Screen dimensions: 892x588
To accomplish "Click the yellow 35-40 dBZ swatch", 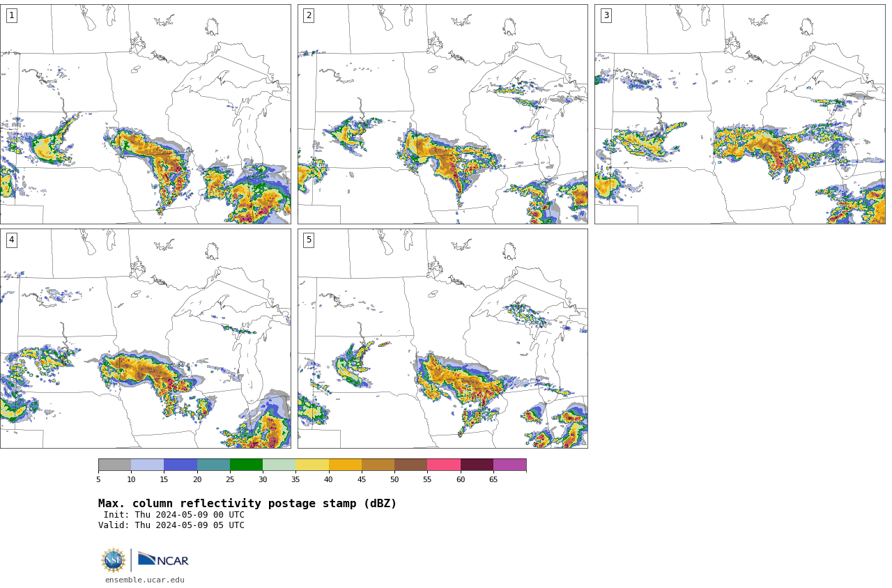I will coord(312,465).
